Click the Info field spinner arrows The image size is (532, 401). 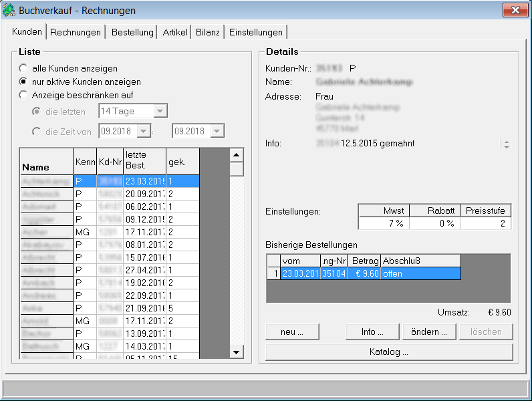pos(507,144)
